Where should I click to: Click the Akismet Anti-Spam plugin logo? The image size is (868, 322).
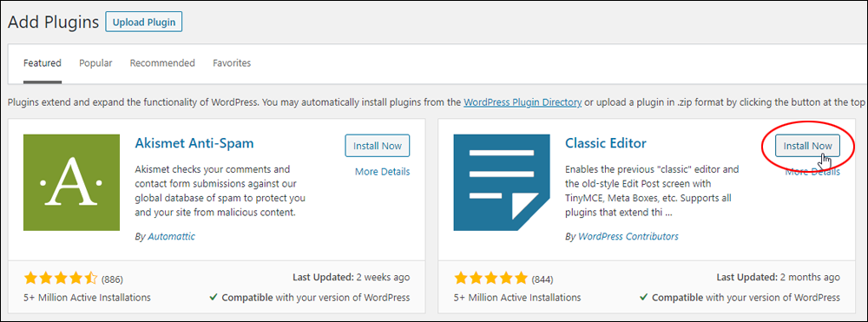[x=71, y=182]
